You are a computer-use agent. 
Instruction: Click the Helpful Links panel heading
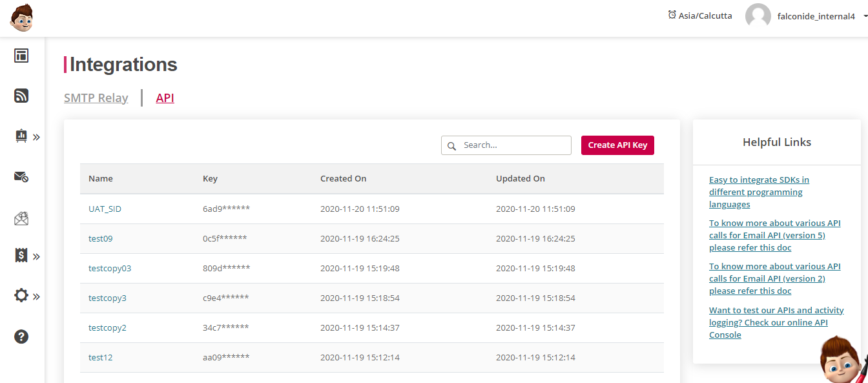pos(777,142)
